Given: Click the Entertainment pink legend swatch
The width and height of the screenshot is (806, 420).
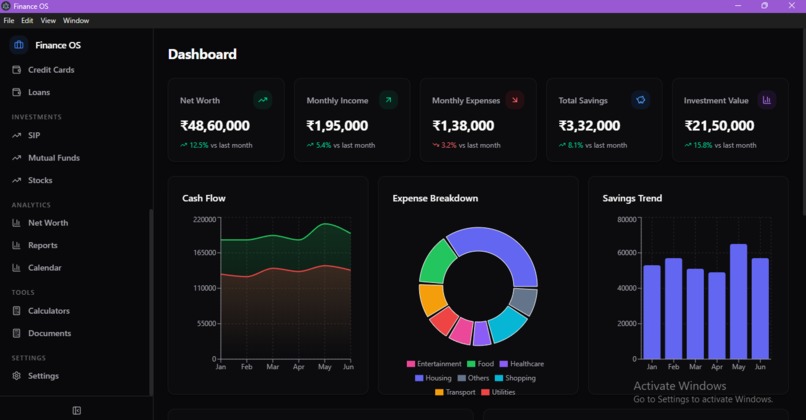Looking at the screenshot, I should tap(411, 364).
